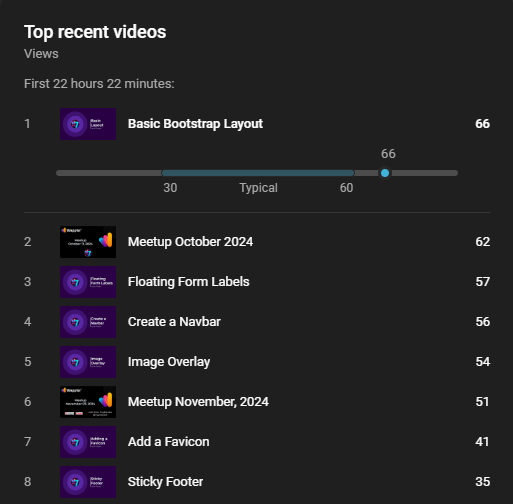Click the Meetup November, 2024 title

coord(198,402)
